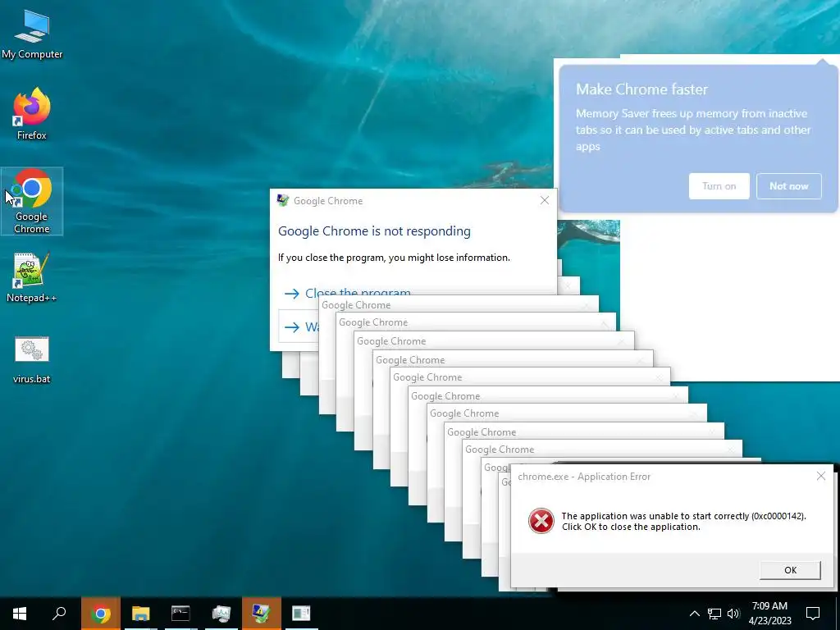Open the My Computer desktop icon

coord(32,34)
